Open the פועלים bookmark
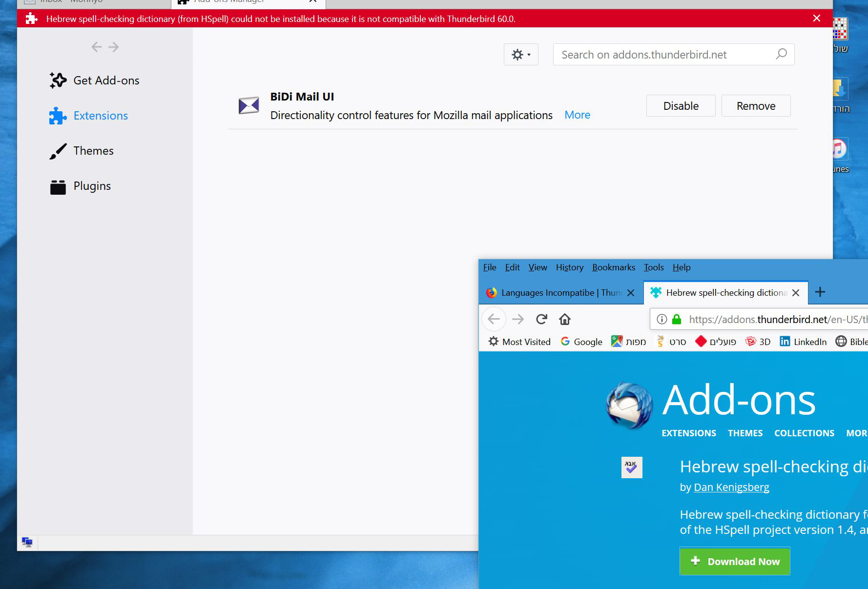This screenshot has height=589, width=868. click(716, 342)
